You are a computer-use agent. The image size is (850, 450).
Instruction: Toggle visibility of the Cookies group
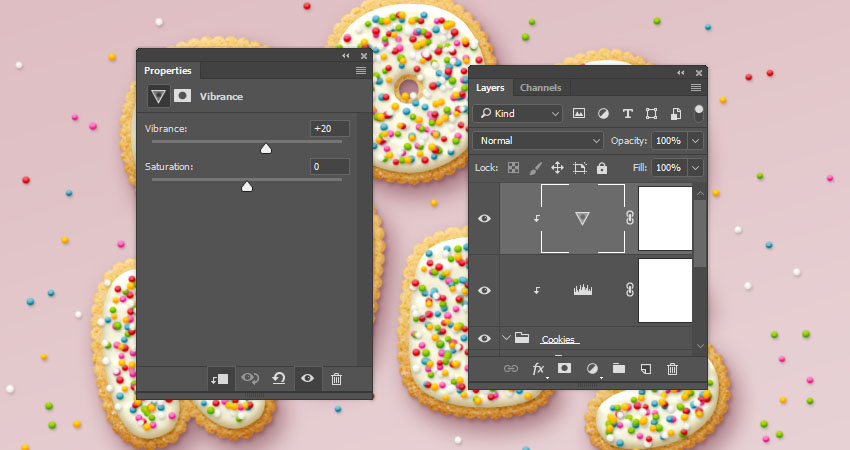click(485, 339)
